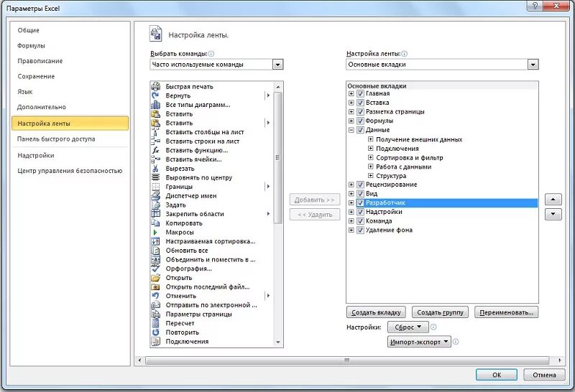Expand the Главная tree node

coord(351,93)
